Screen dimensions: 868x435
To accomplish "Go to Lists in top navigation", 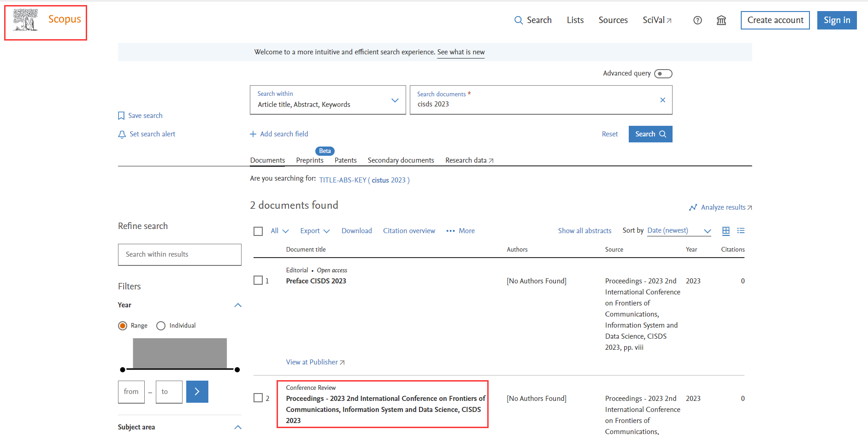I will click(x=575, y=20).
